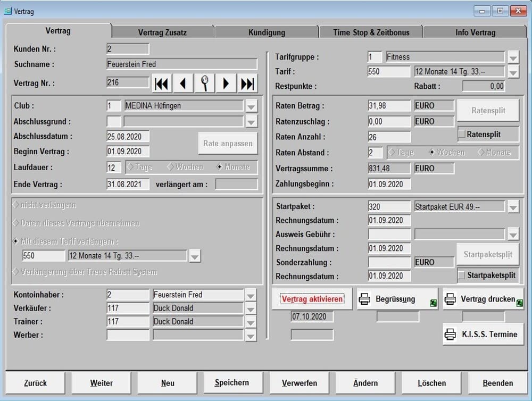Print the K.I.S.S. Termine list
Screen dimensions: 532x401
pyautogui.click(x=483, y=334)
